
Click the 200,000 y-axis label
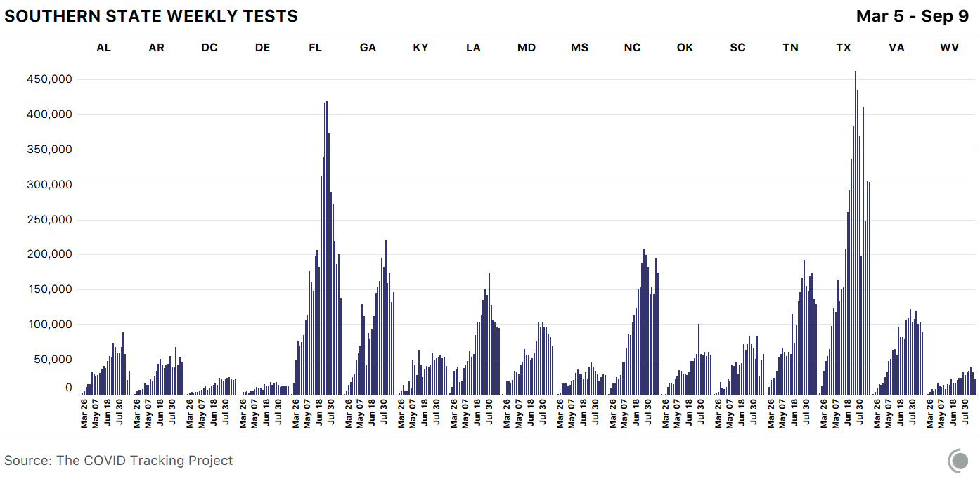pyautogui.click(x=49, y=254)
